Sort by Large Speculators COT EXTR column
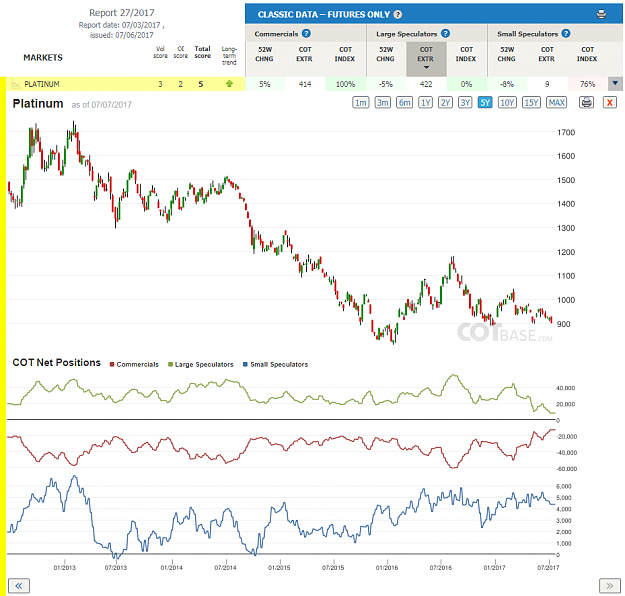625x596 pixels. [426, 59]
